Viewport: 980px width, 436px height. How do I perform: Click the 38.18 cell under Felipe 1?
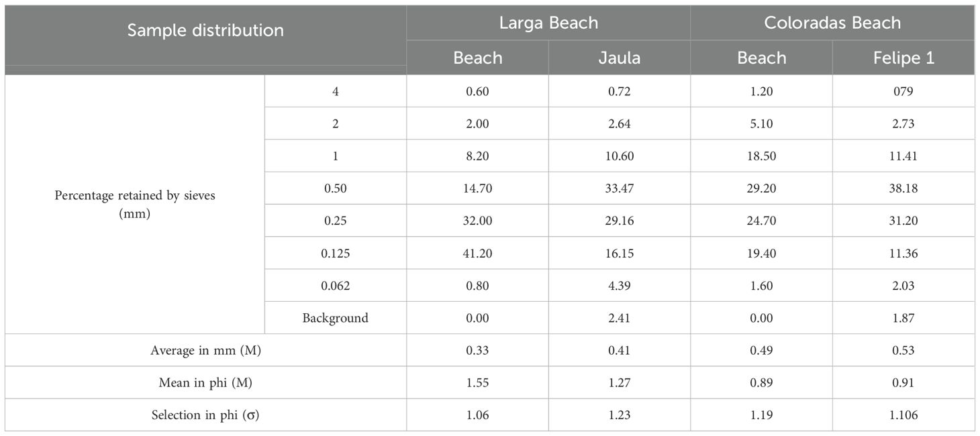903,188
